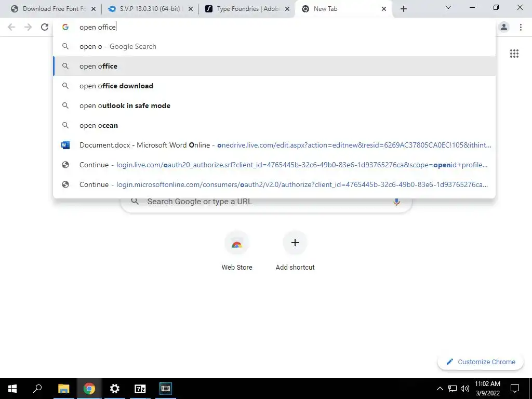Viewport: 532px width, 399px height.
Task: Click the Word document icon in suggestions
Action: 65,145
